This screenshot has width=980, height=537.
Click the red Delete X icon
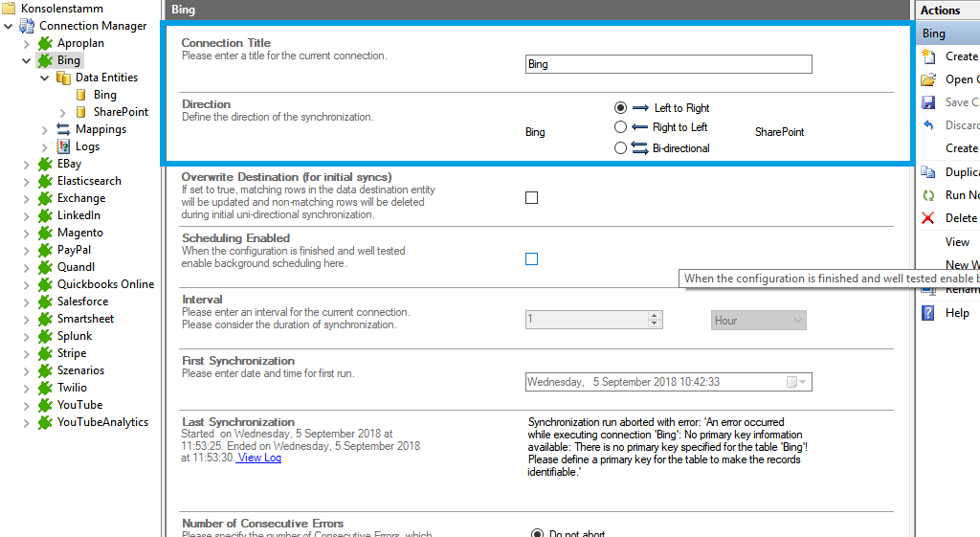[x=927, y=218]
